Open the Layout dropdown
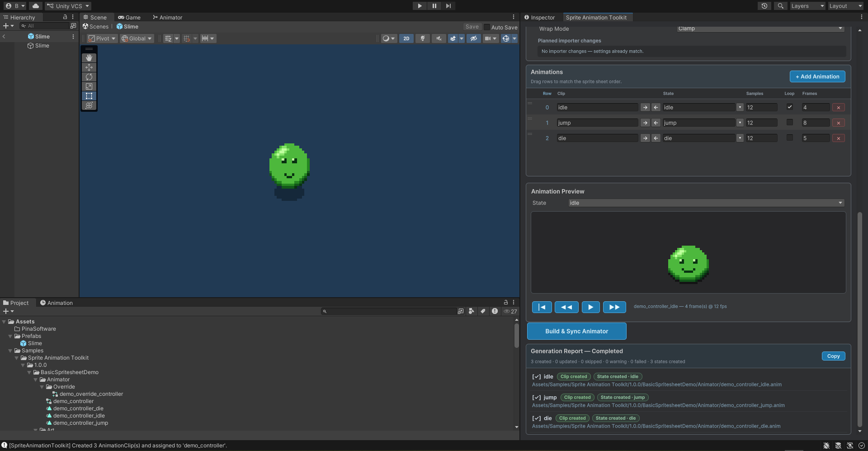Viewport: 868px width, 451px height. click(846, 6)
